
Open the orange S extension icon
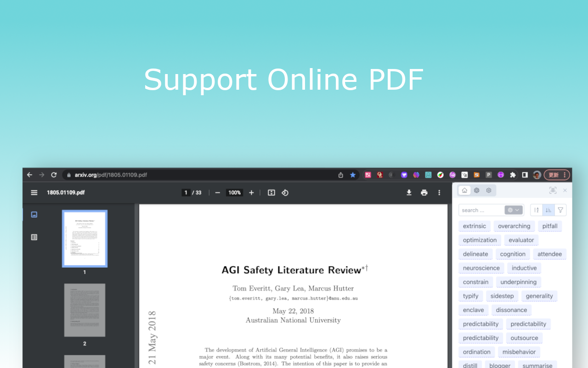(x=477, y=175)
